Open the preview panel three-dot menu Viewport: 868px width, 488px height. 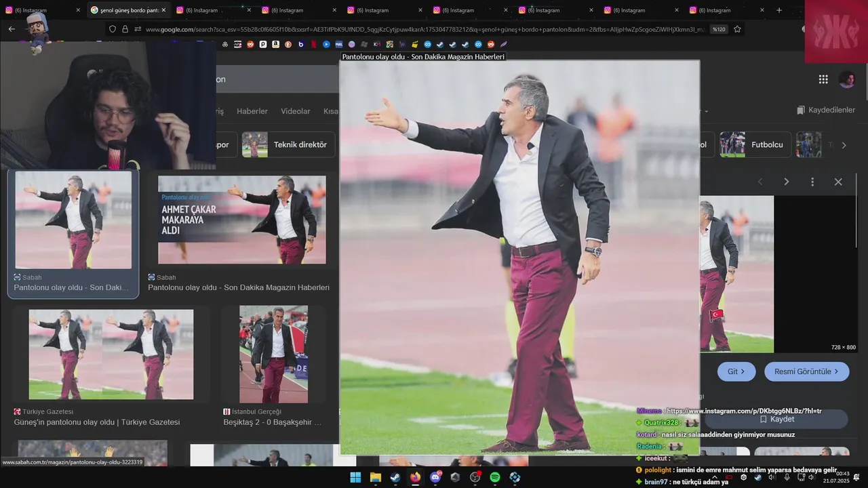(x=812, y=182)
